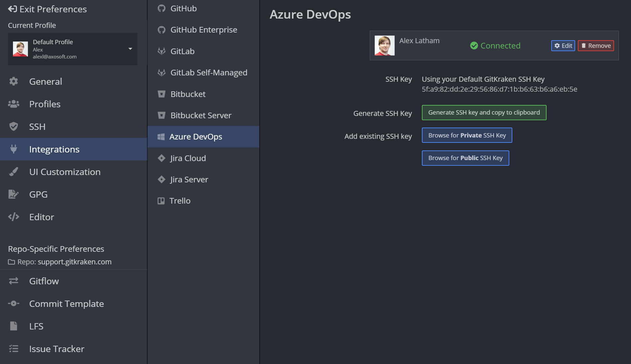631x364 pixels.
Task: Open the GitHub integration via its icon
Action: pos(162,8)
